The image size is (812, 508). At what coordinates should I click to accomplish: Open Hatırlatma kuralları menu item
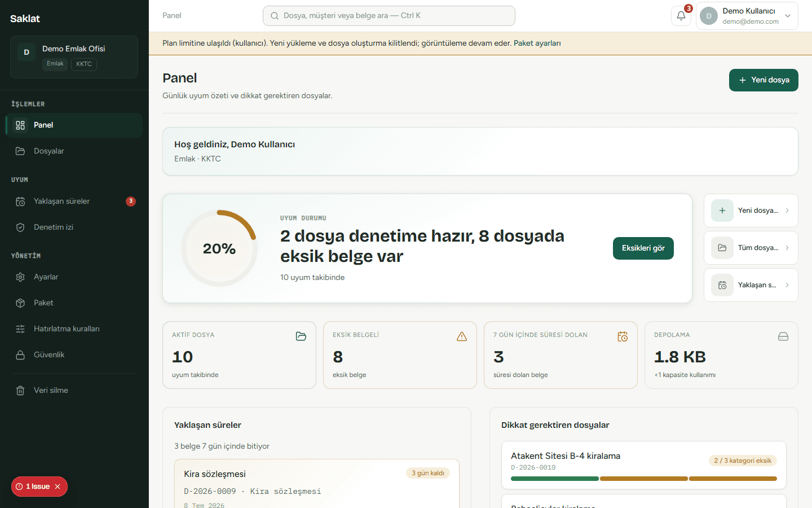(74, 329)
